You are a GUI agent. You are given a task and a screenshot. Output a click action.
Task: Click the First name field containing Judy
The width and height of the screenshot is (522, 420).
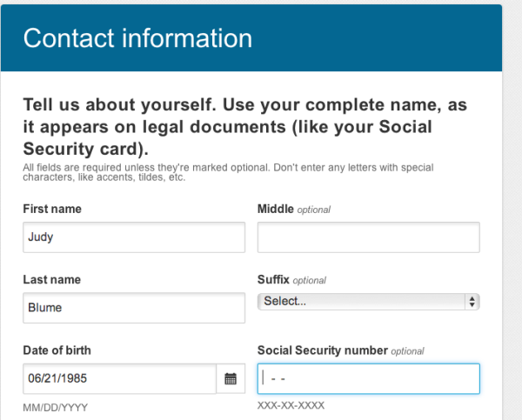point(134,237)
